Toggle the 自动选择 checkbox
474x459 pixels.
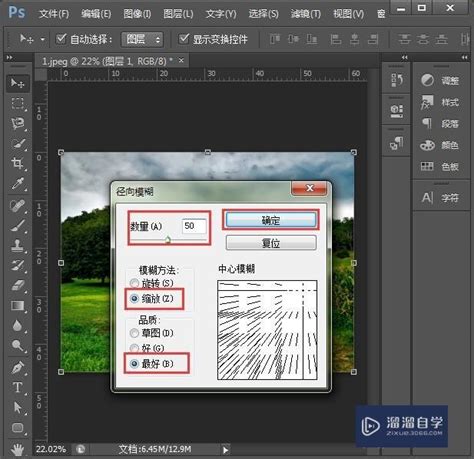point(61,39)
